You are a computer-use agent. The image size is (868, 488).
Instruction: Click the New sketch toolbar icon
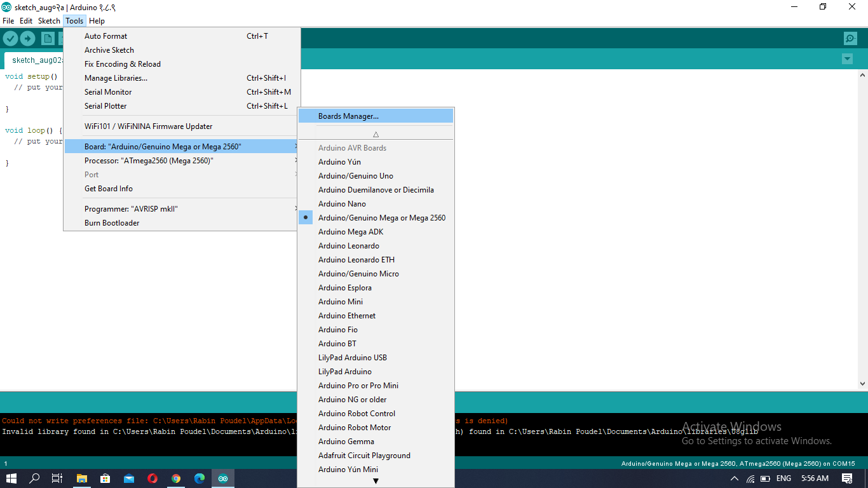pyautogui.click(x=48, y=39)
